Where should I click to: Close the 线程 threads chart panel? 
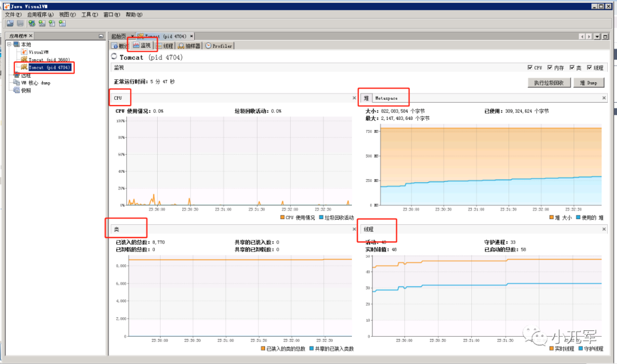(x=604, y=229)
